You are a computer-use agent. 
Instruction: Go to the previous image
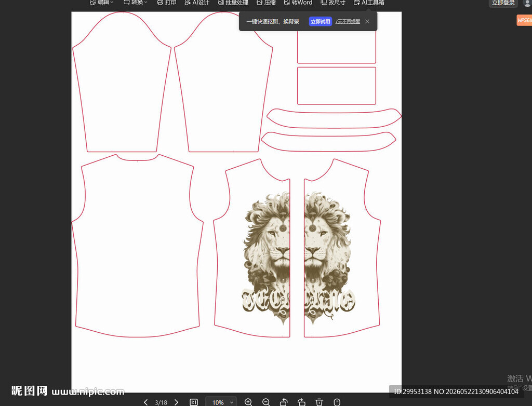145,402
